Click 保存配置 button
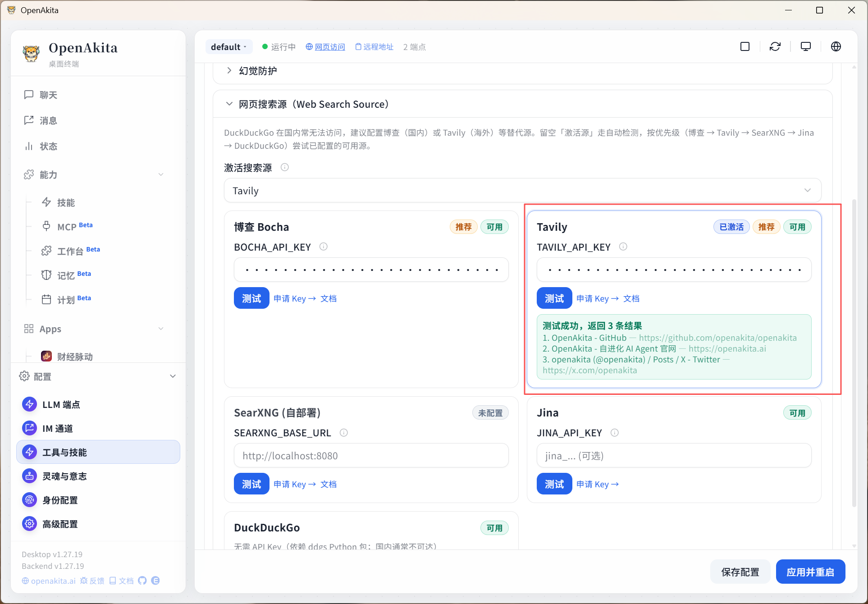 click(740, 572)
